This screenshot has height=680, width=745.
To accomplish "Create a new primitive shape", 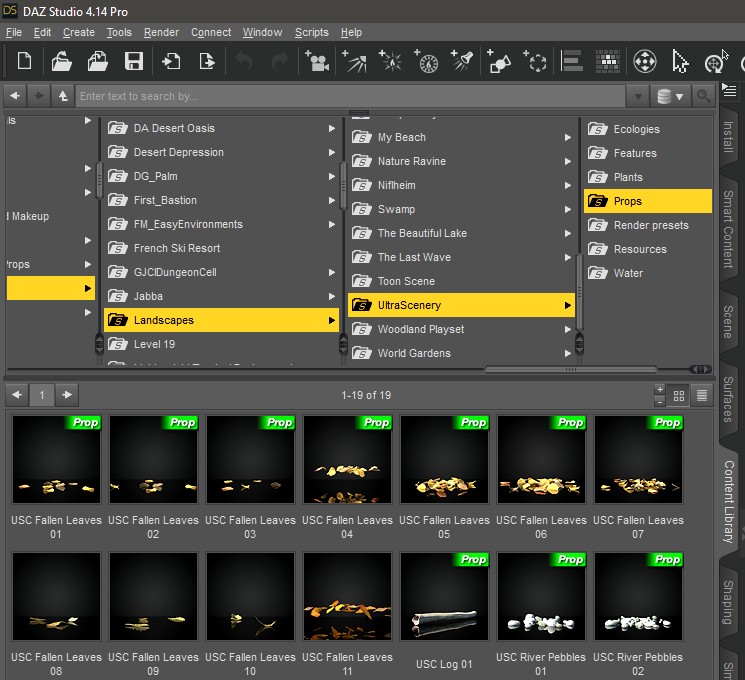I will pos(498,61).
